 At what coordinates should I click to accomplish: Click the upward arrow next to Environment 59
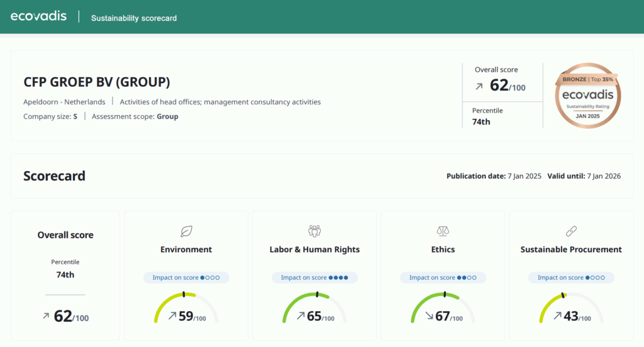[x=172, y=316]
